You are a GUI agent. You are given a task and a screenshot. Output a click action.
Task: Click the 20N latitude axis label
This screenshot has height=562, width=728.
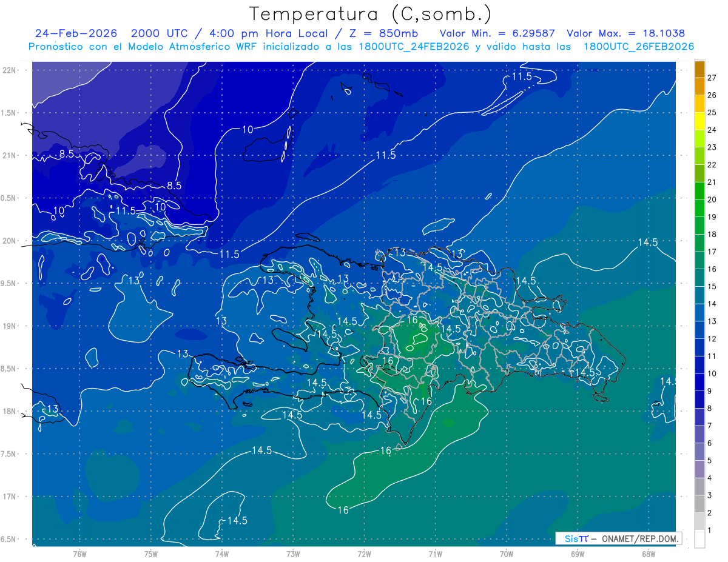click(10, 241)
